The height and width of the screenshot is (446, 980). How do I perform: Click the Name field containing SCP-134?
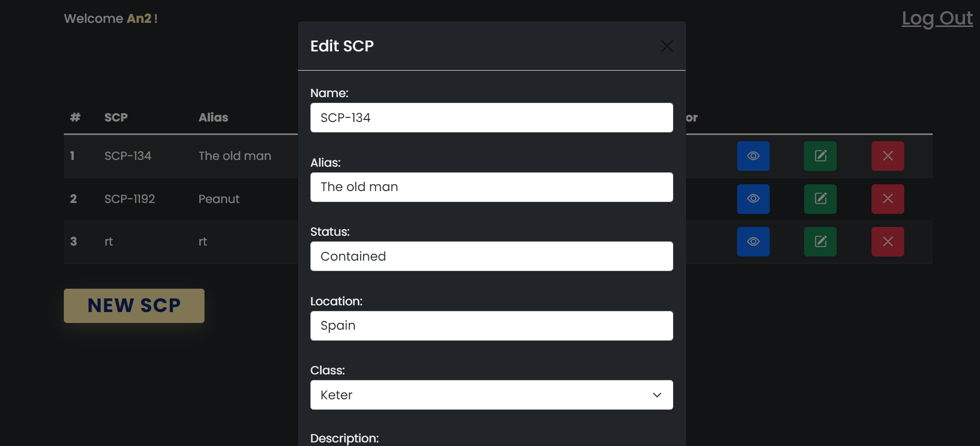click(x=491, y=118)
